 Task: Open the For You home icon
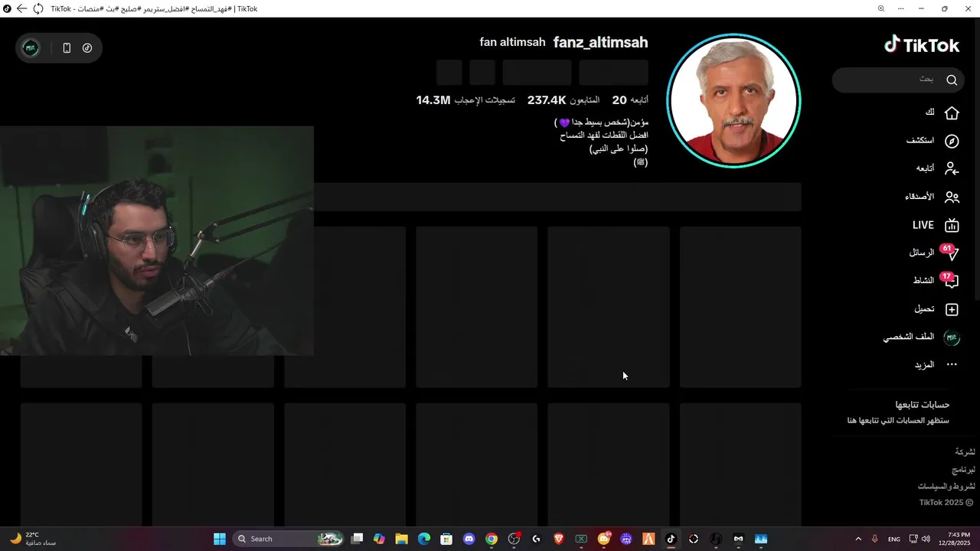coord(952,113)
